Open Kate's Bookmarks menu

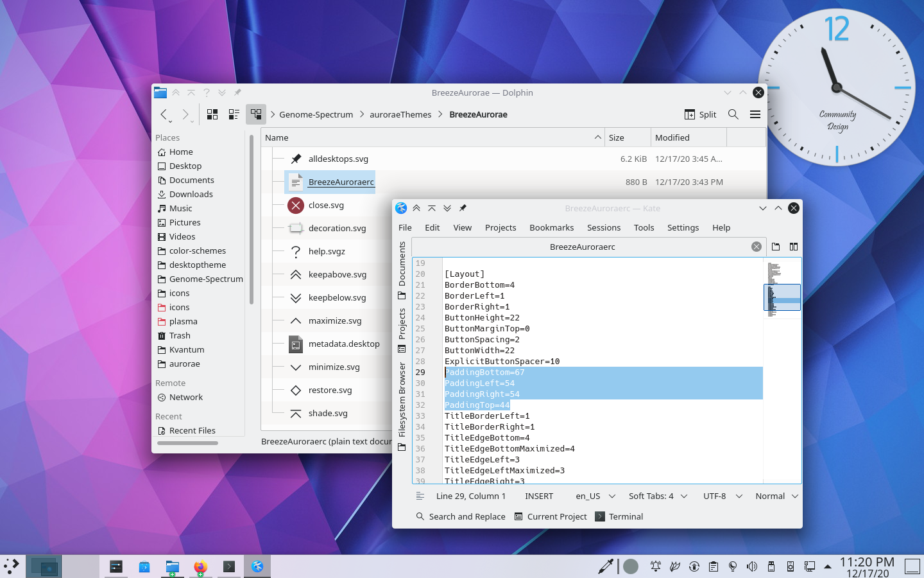click(551, 227)
